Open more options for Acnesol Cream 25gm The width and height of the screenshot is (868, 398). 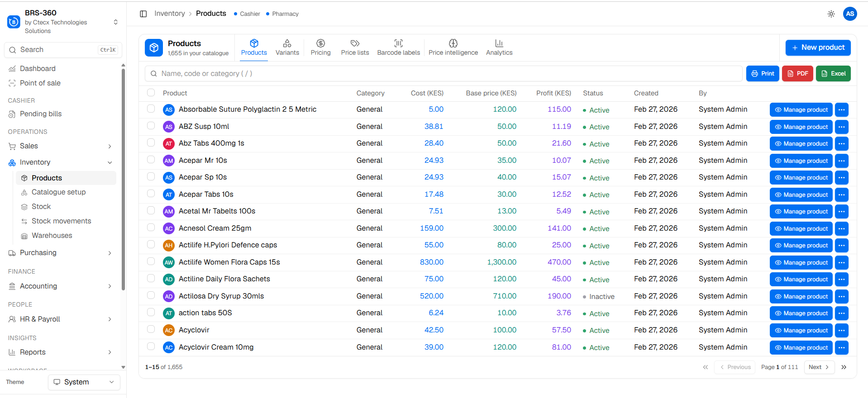tap(842, 229)
